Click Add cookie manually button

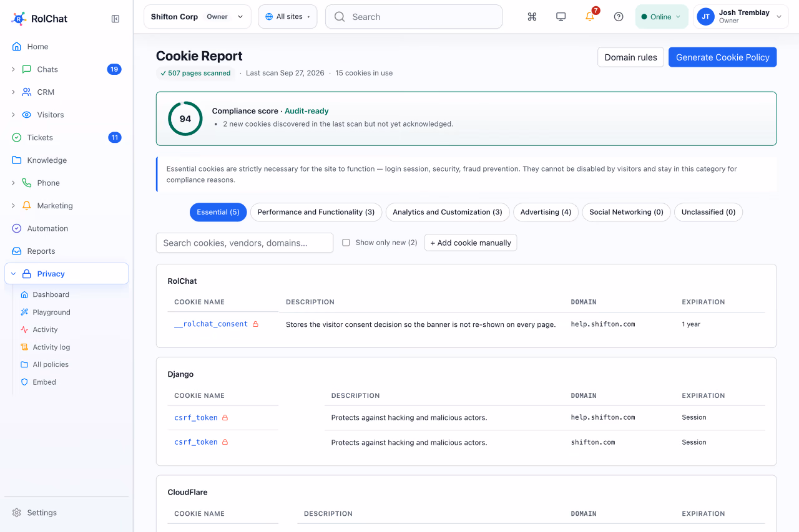(471, 243)
